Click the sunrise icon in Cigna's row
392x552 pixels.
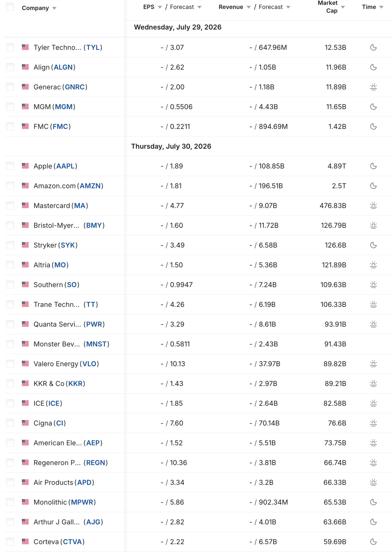(373, 423)
